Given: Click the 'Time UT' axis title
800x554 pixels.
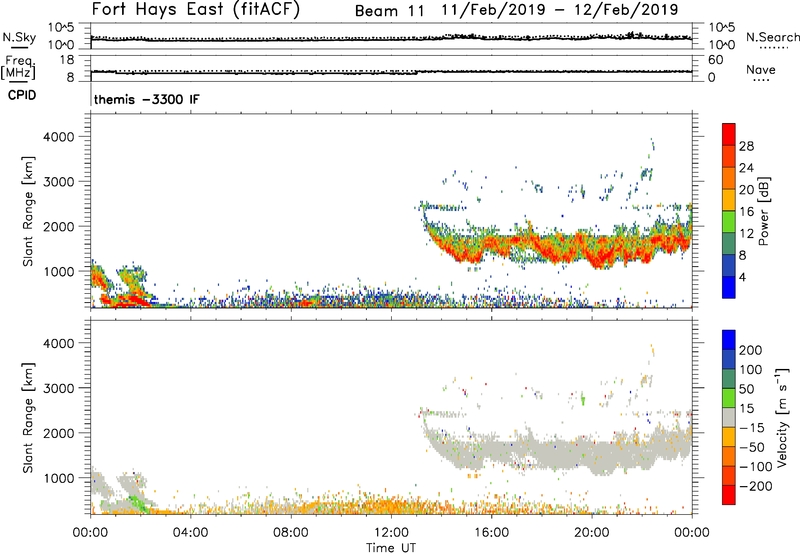Looking at the screenshot, I should point(391,548).
